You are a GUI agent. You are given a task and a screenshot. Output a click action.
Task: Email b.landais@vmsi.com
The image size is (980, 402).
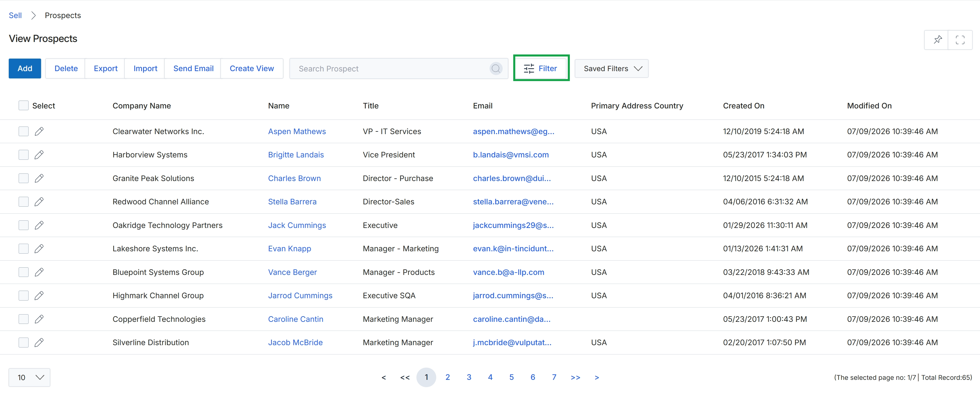[x=511, y=155]
